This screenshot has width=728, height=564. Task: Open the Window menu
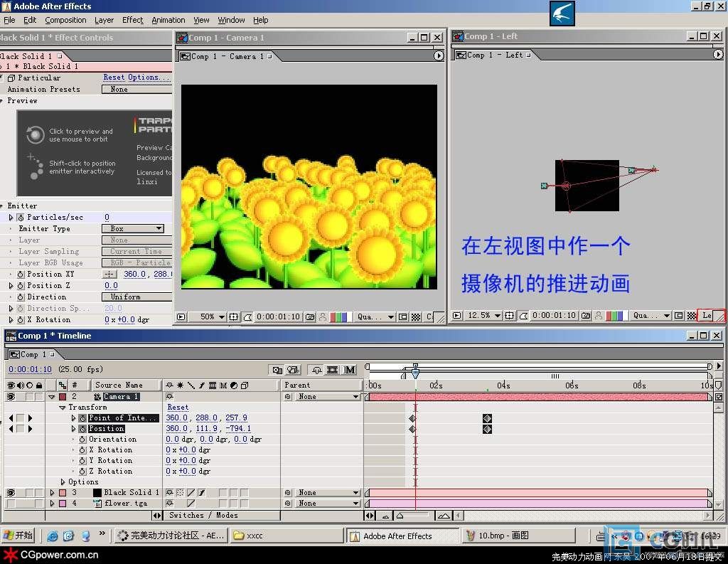click(x=231, y=20)
